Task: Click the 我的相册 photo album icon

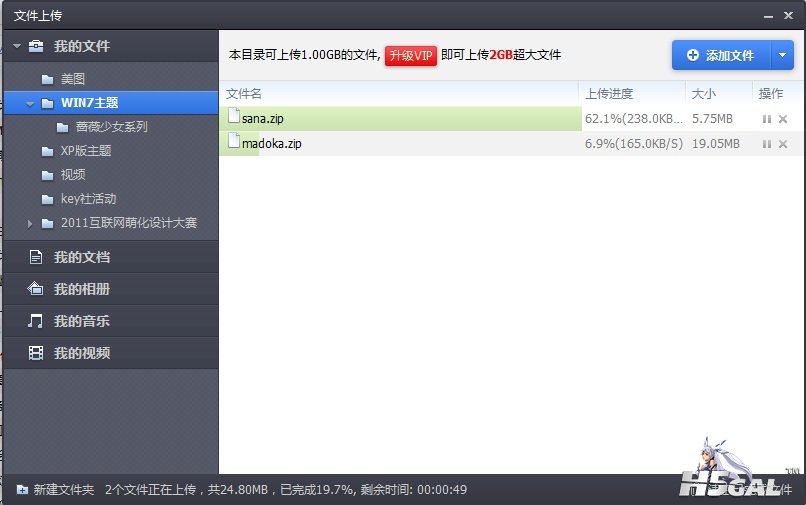Action: [x=36, y=289]
